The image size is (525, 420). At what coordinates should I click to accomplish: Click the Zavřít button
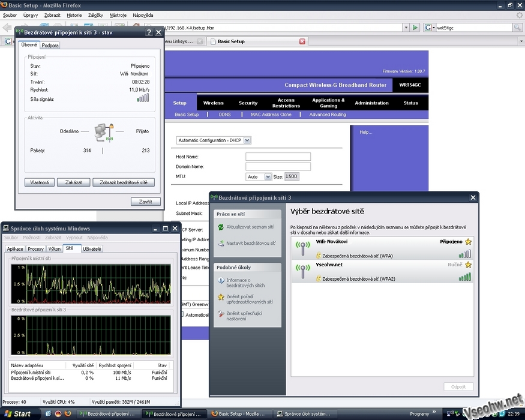tap(146, 202)
